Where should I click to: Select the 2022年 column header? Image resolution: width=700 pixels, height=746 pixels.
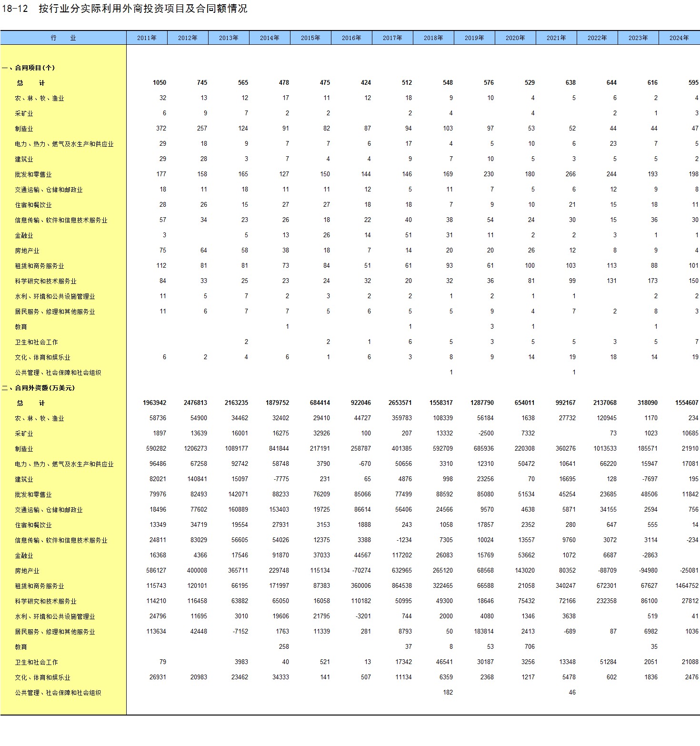[597, 38]
